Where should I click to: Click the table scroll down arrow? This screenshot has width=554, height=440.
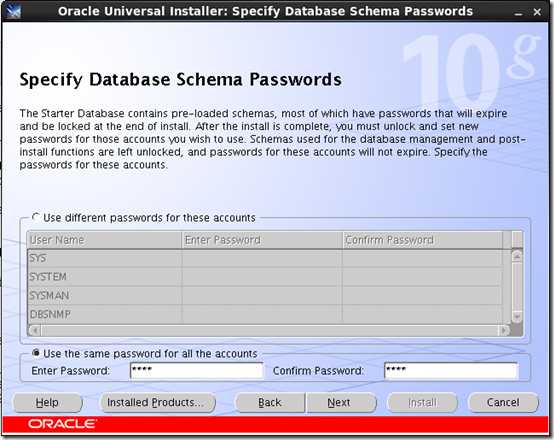(517, 316)
